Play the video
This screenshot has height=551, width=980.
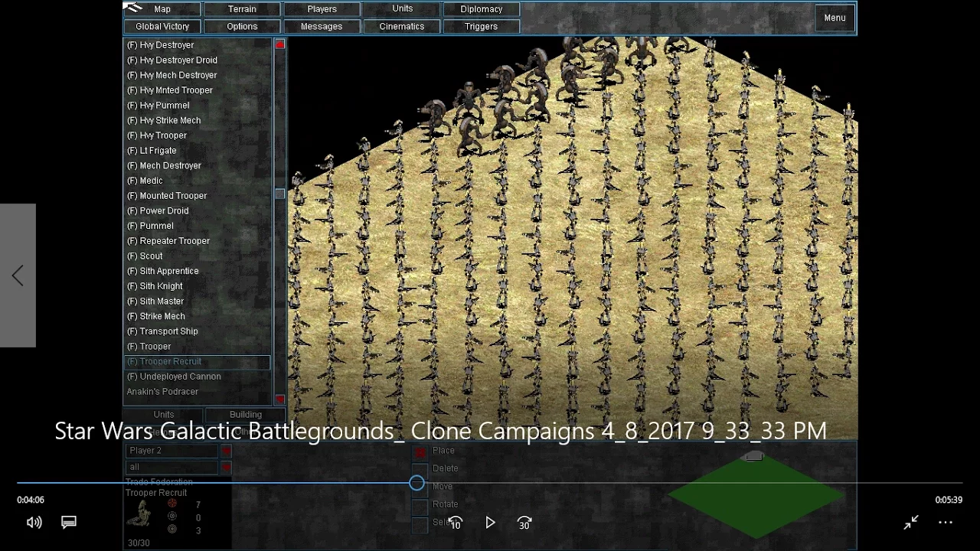[490, 523]
